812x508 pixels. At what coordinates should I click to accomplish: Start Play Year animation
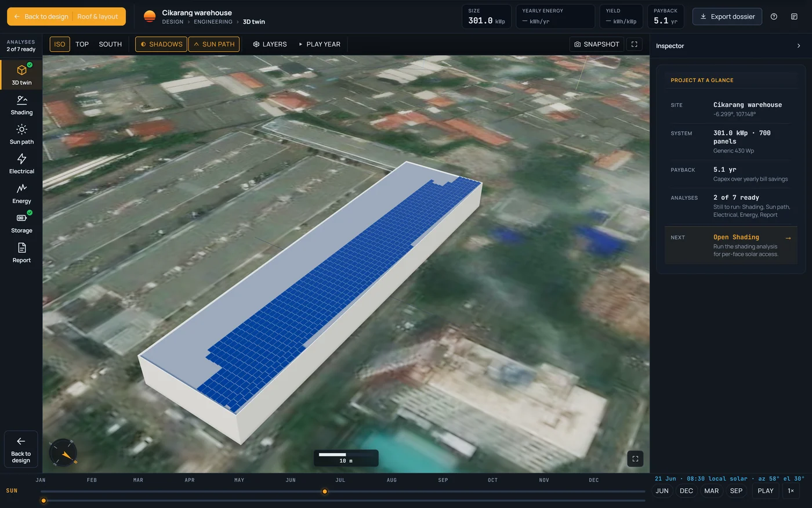coord(319,44)
